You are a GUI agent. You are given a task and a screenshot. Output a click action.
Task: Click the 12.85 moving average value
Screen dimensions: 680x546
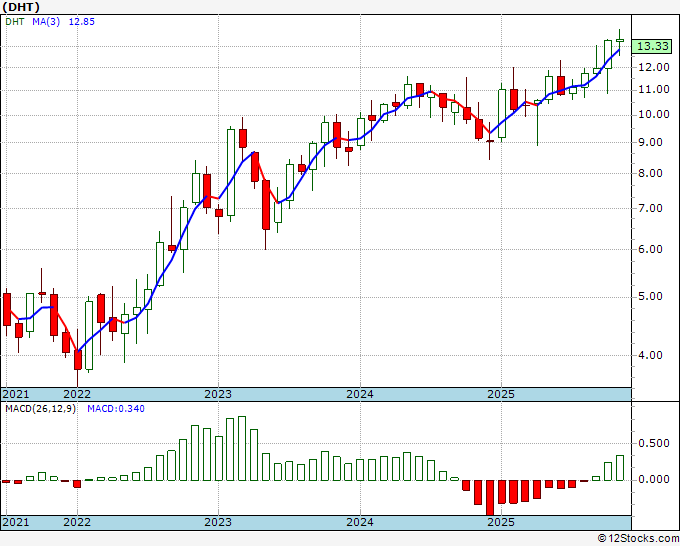point(82,22)
